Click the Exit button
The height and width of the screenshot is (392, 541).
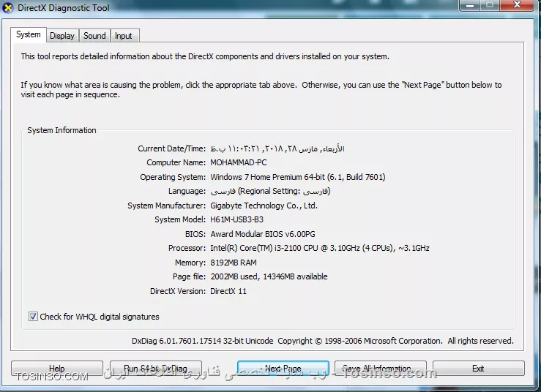(479, 369)
